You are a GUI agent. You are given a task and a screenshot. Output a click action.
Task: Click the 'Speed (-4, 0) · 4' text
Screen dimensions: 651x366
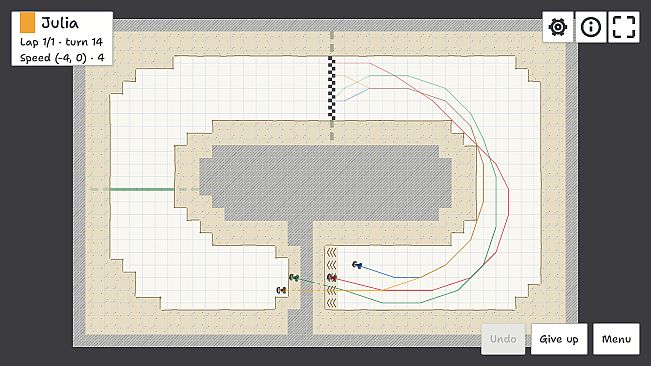point(62,58)
